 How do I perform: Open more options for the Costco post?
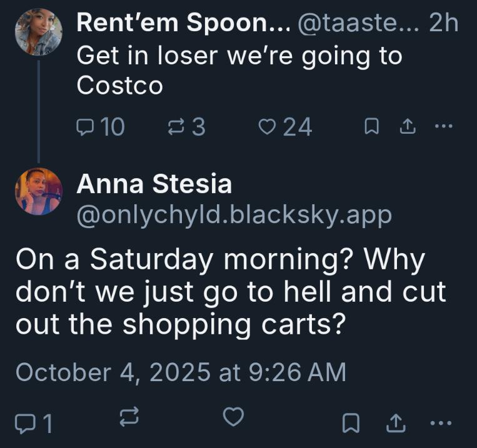click(x=442, y=127)
